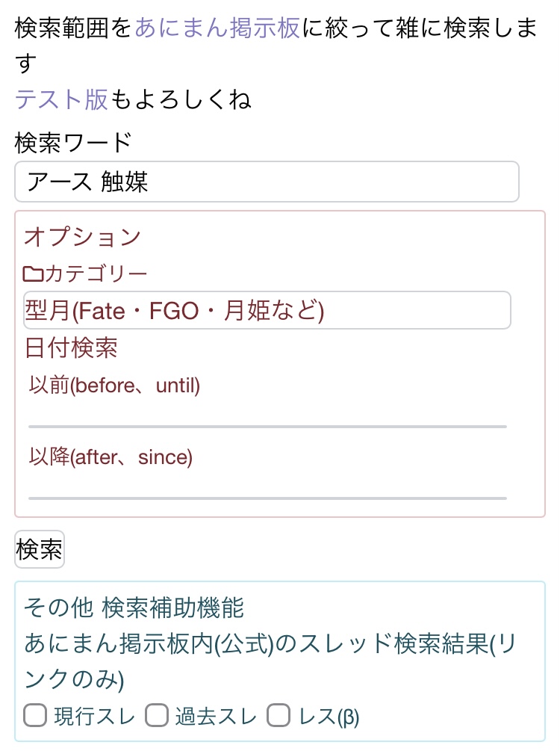The height and width of the screenshot is (751, 560).
Task: Open the 型月 category dropdown
Action: [x=267, y=310]
